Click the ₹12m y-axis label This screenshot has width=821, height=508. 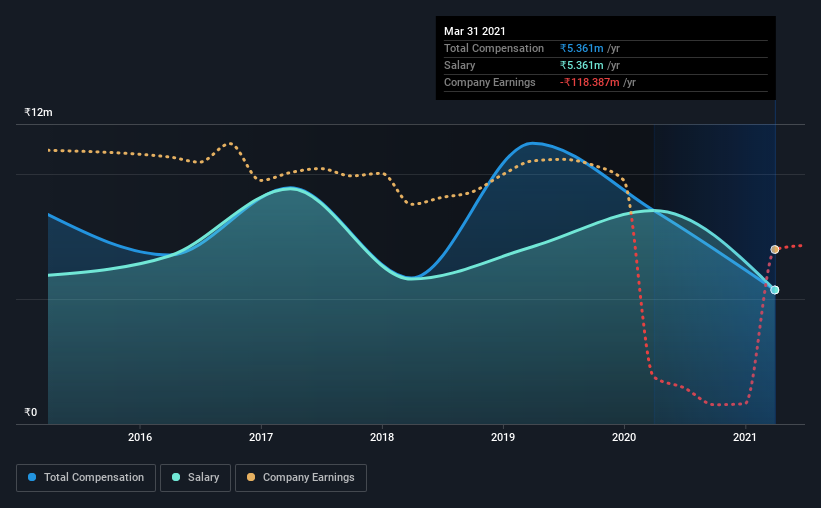[38, 112]
